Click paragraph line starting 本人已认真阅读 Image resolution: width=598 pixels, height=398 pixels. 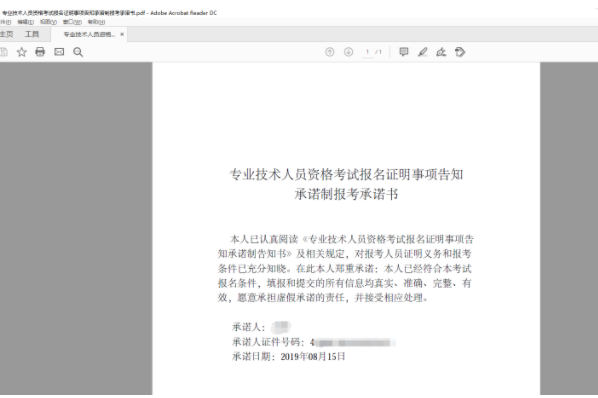point(352,239)
